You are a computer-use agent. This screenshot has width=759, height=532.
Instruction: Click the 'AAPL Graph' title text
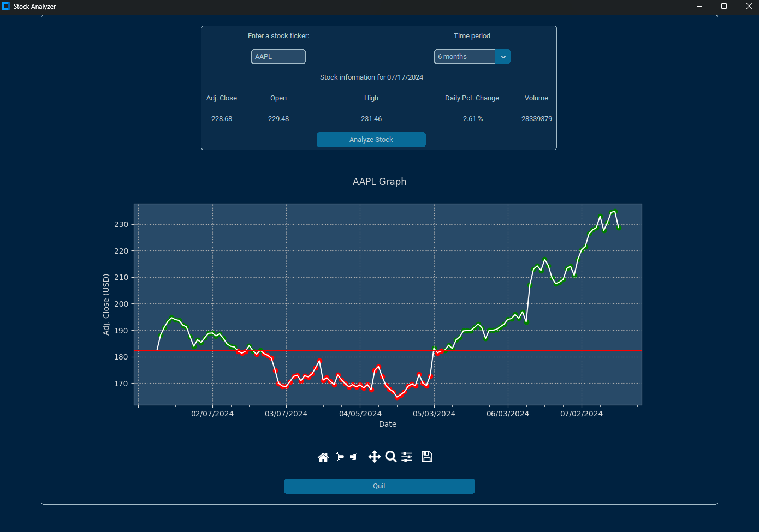click(379, 182)
